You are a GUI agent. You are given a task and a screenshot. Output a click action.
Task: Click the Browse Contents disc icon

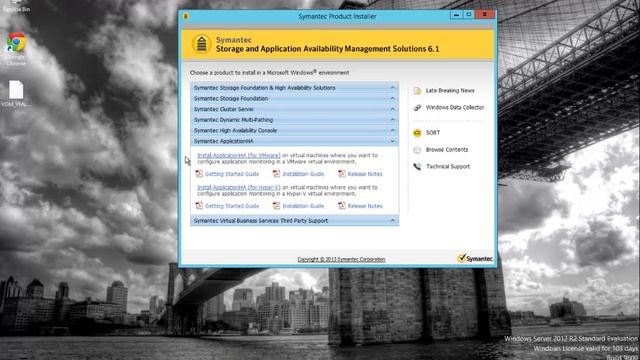417,150
